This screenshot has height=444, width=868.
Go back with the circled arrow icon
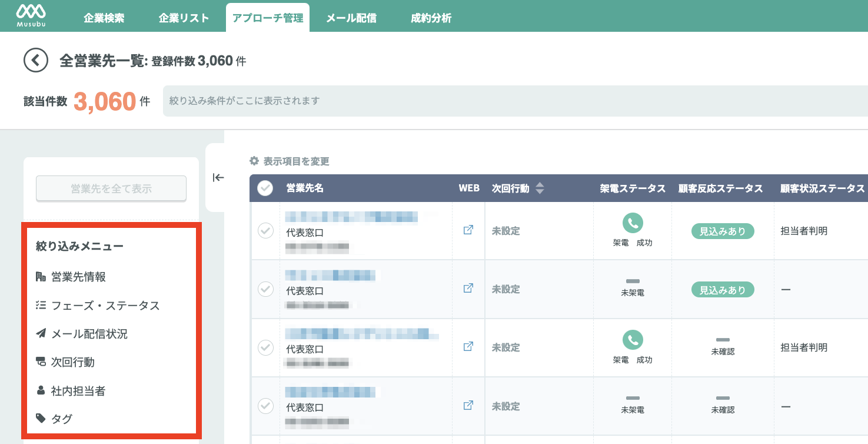[35, 60]
